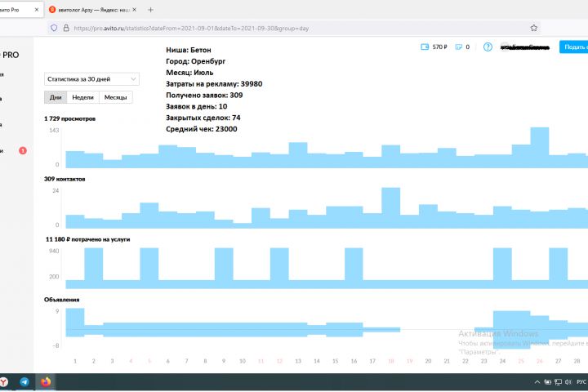Viewport: 588px width, 392px height.
Task: Click the 143 value on views axis
Action: tap(54, 130)
